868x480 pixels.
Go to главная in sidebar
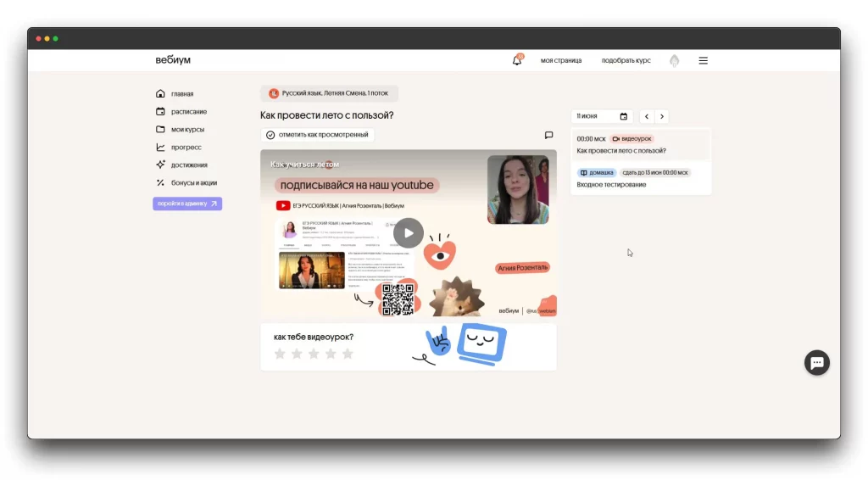click(175, 93)
